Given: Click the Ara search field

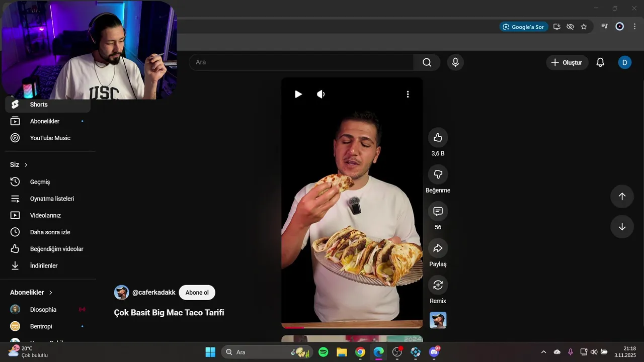Looking at the screenshot, I should (x=301, y=62).
